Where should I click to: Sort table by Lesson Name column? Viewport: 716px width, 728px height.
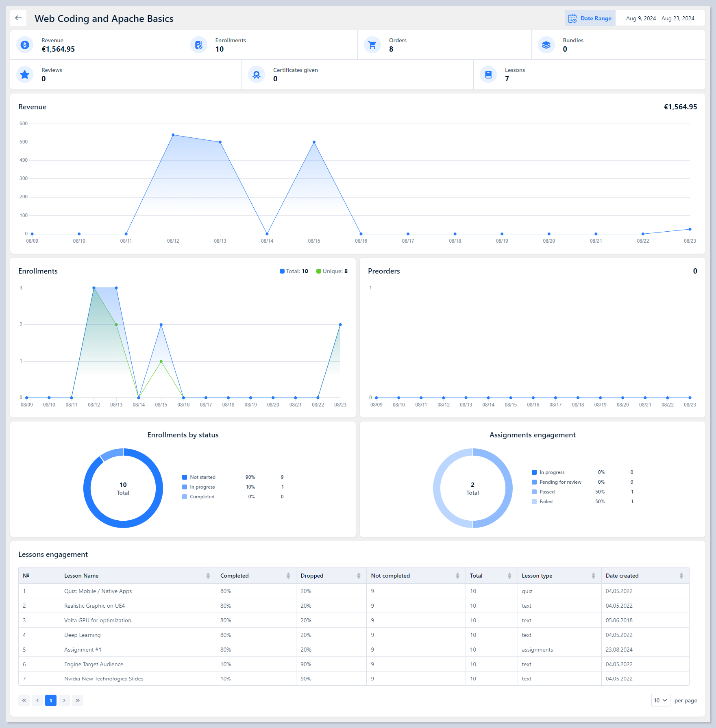pos(208,576)
